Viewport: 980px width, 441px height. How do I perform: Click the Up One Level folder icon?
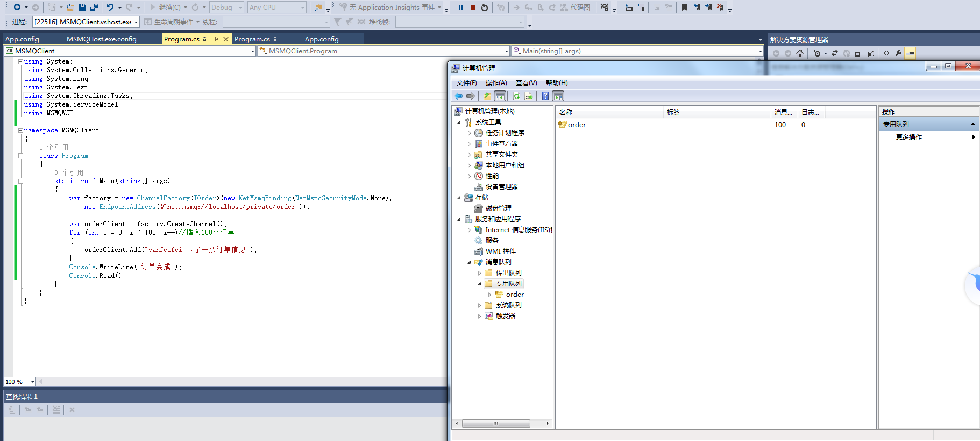(x=487, y=96)
